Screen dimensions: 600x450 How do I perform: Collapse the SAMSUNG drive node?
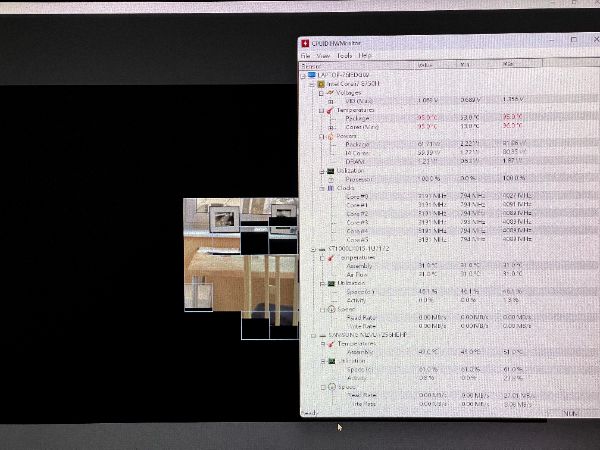point(313,336)
